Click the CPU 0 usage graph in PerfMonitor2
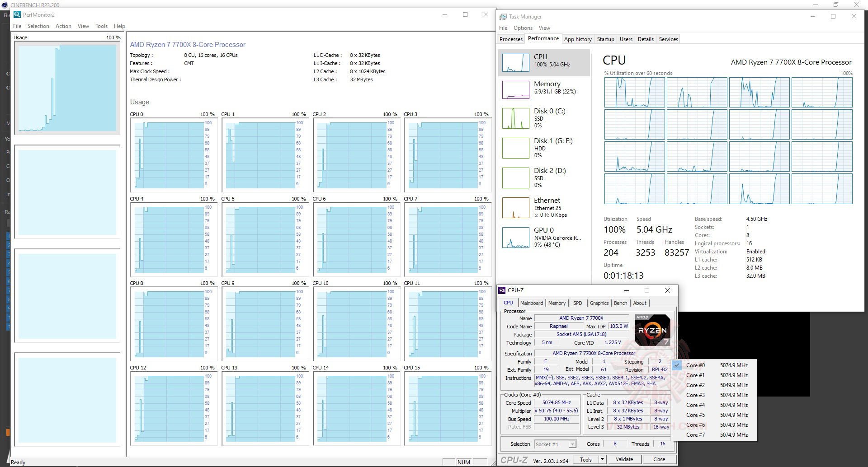The width and height of the screenshot is (868, 467). pos(174,154)
